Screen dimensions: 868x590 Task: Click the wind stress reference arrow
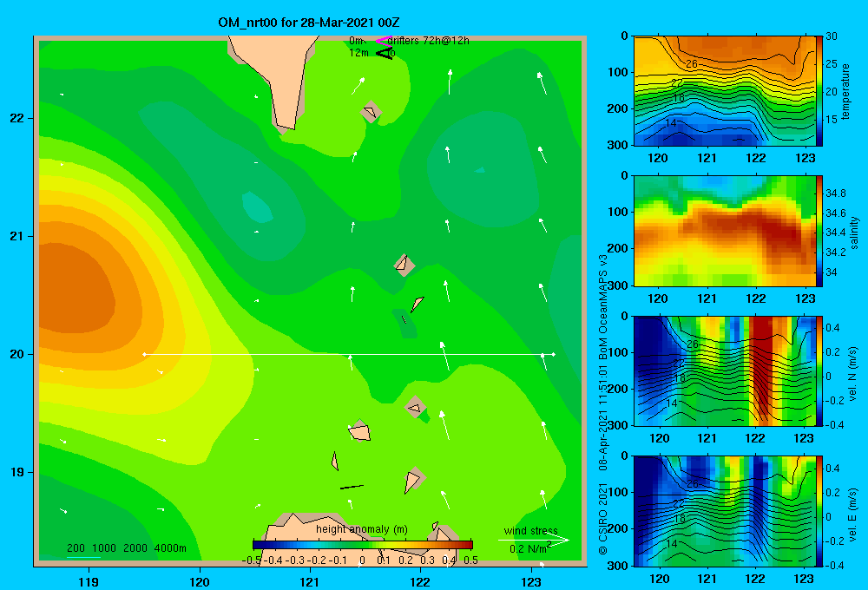tap(534, 540)
